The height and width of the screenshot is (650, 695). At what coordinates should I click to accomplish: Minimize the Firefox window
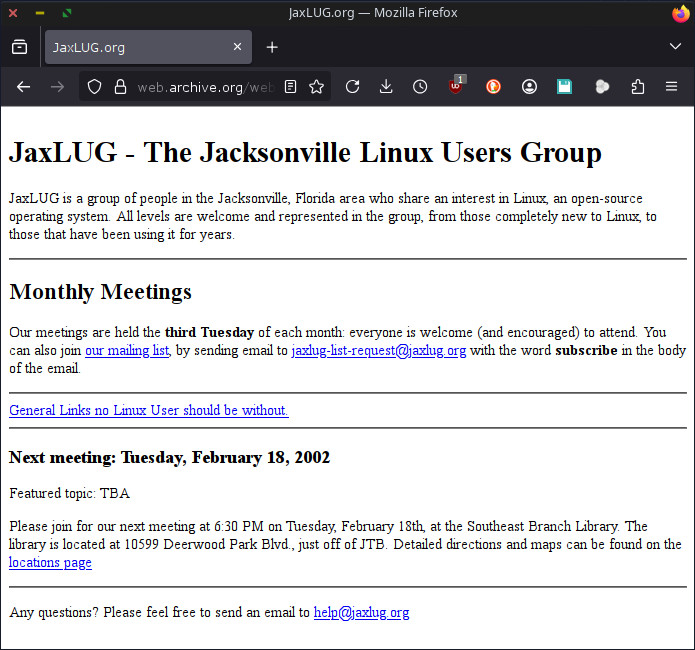[40, 13]
